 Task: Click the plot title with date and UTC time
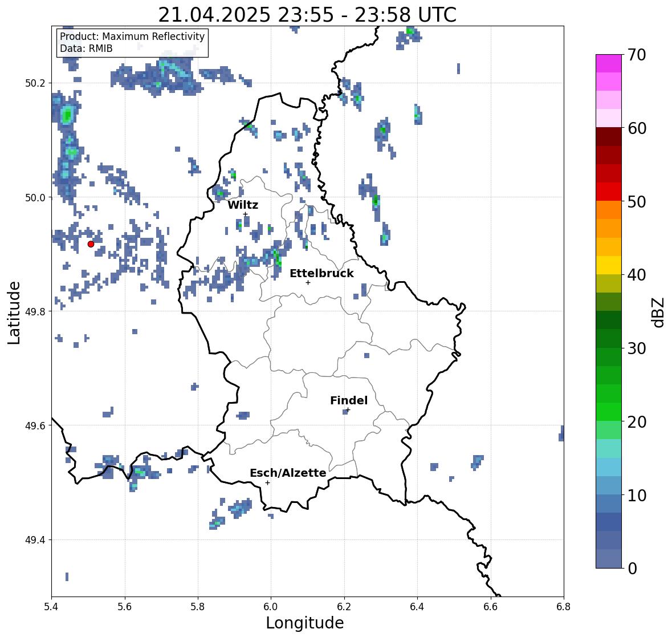(x=307, y=15)
